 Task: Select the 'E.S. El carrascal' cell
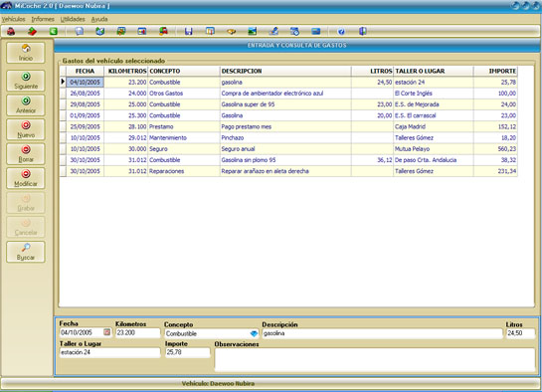[434, 115]
